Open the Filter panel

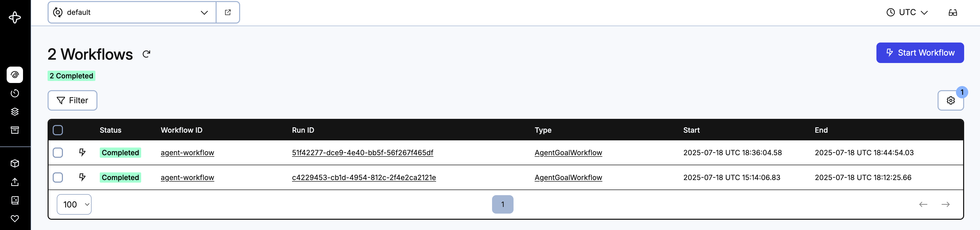[72, 100]
